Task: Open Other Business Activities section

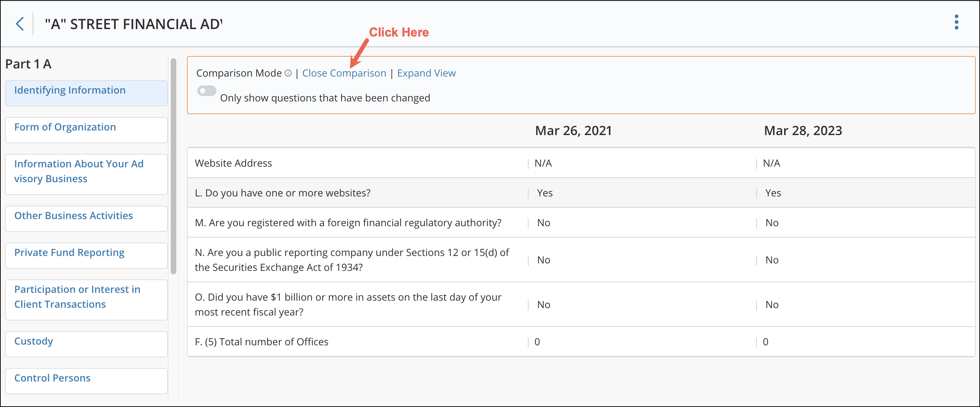Action: click(x=73, y=216)
